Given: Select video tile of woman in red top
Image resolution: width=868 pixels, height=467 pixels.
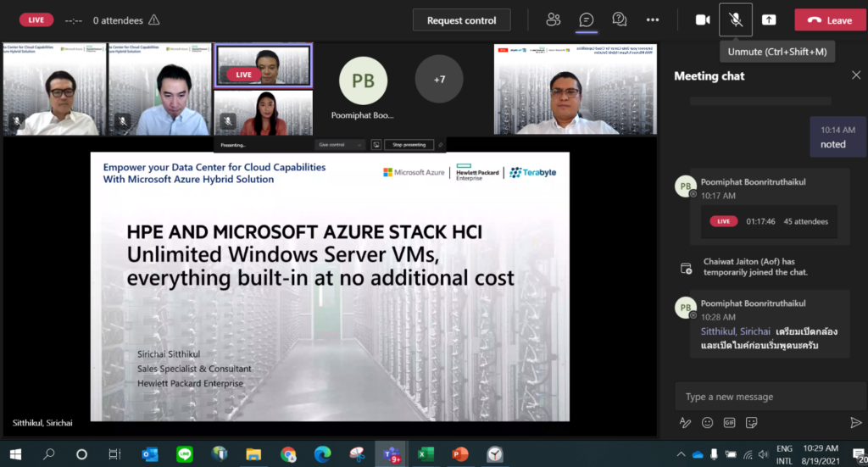Looking at the screenshot, I should point(264,113).
